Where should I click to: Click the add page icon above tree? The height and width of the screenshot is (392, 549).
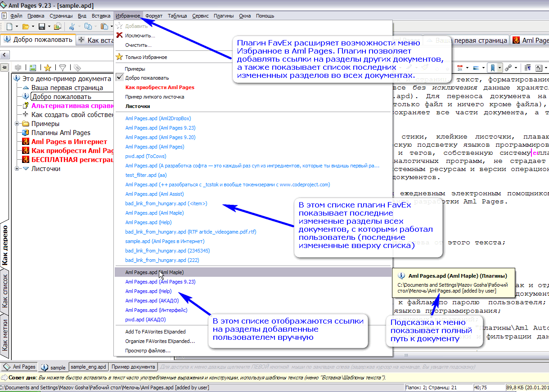pyautogui.click(x=33, y=68)
